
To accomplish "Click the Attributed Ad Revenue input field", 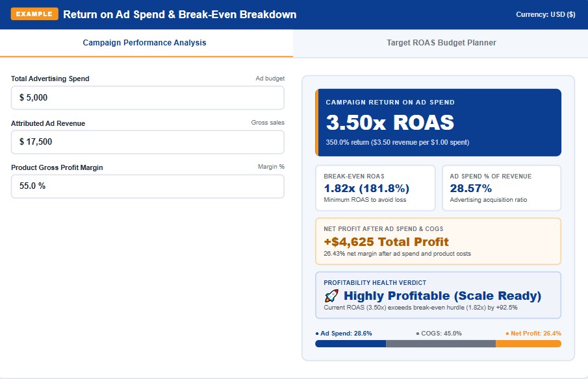I will click(x=147, y=142).
